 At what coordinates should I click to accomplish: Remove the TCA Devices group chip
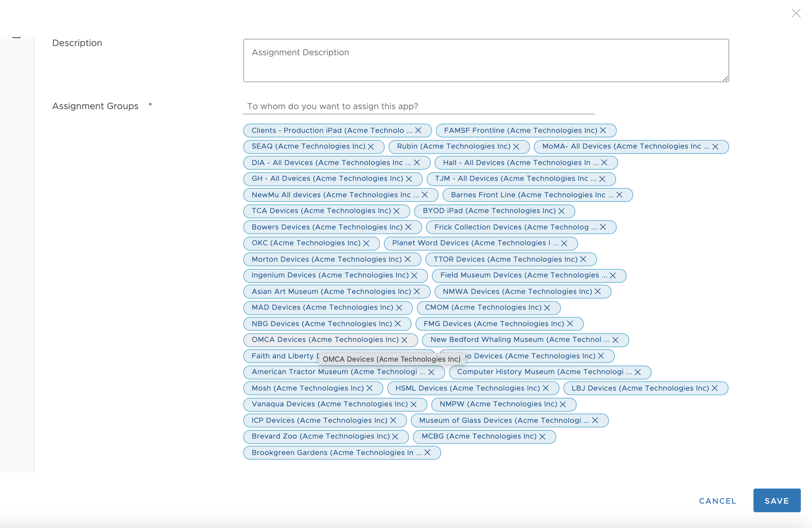pos(396,211)
